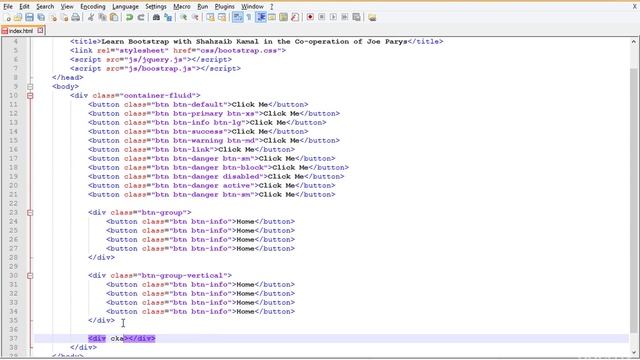The width and height of the screenshot is (640, 360).
Task: Click the Save Recorded Macro icon
Action: click(x=356, y=17)
